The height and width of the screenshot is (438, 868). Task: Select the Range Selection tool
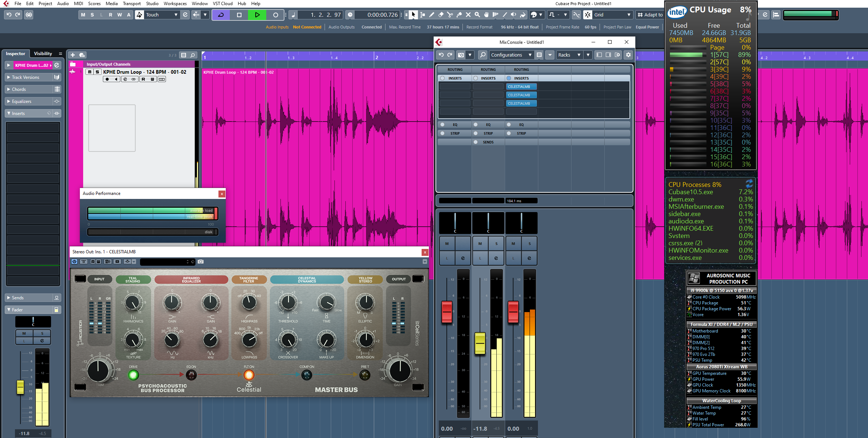(x=422, y=15)
